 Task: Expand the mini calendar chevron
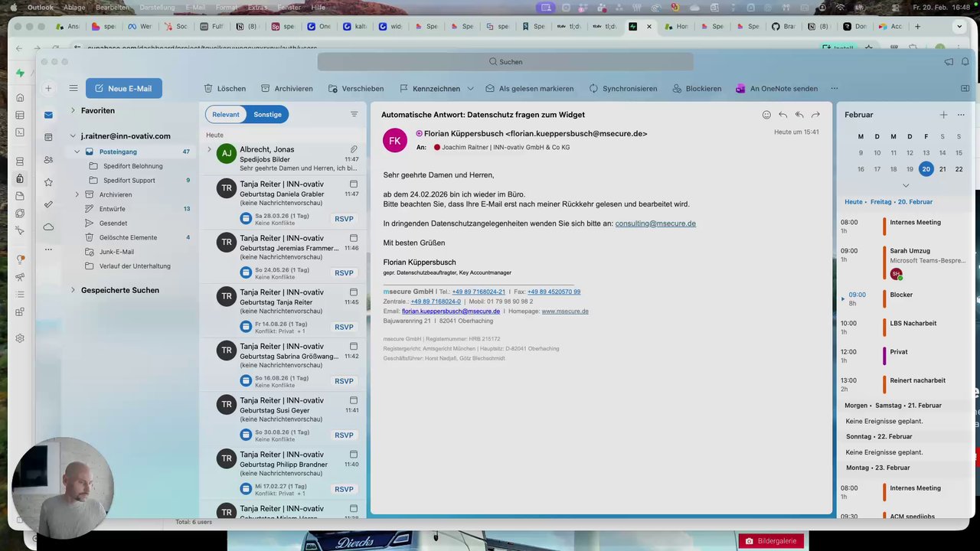906,185
